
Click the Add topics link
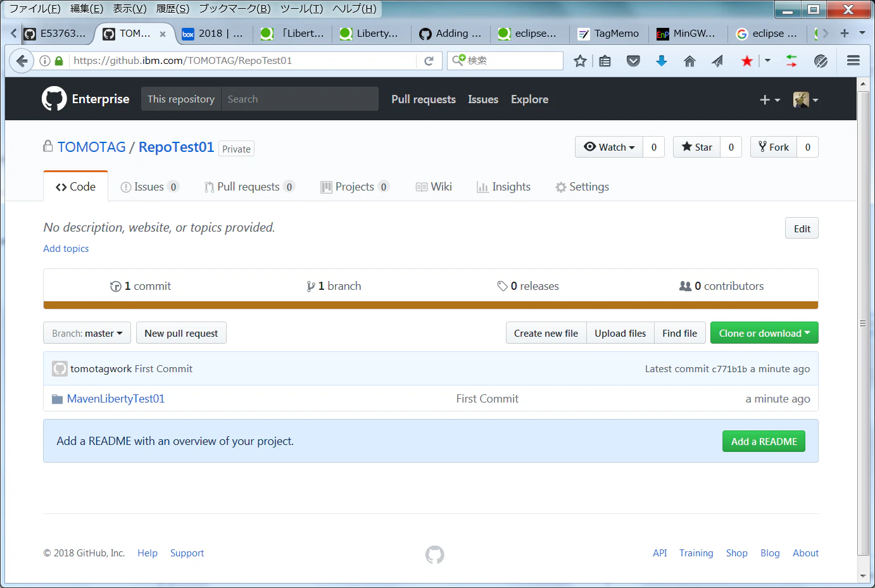(x=66, y=249)
